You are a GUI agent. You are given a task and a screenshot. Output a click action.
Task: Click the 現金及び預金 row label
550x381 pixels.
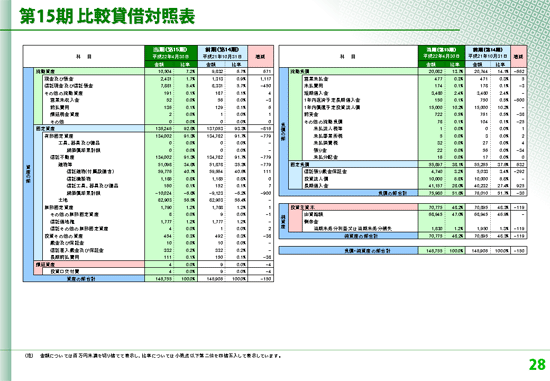pos(59,79)
